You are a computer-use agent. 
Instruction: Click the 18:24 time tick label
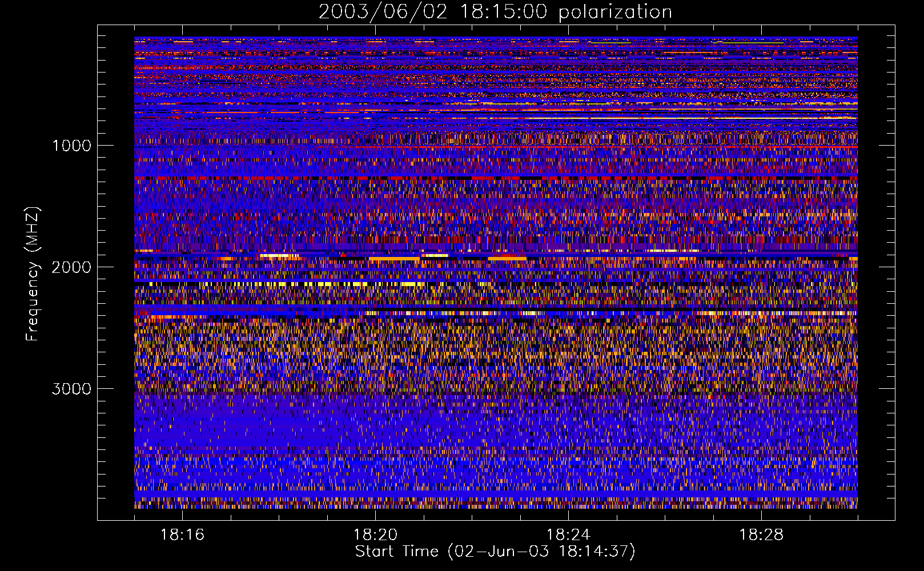[568, 535]
